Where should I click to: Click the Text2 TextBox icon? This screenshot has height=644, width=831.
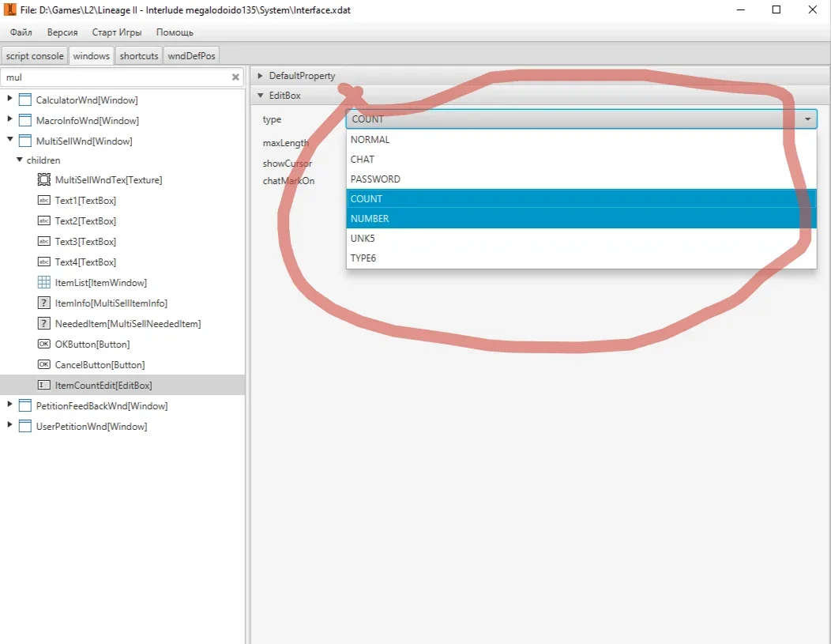click(44, 220)
